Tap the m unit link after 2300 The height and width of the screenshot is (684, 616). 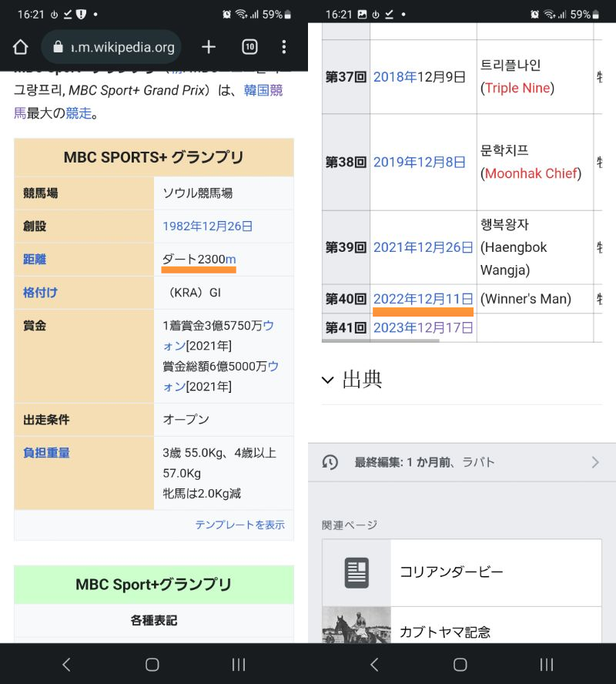(231, 259)
